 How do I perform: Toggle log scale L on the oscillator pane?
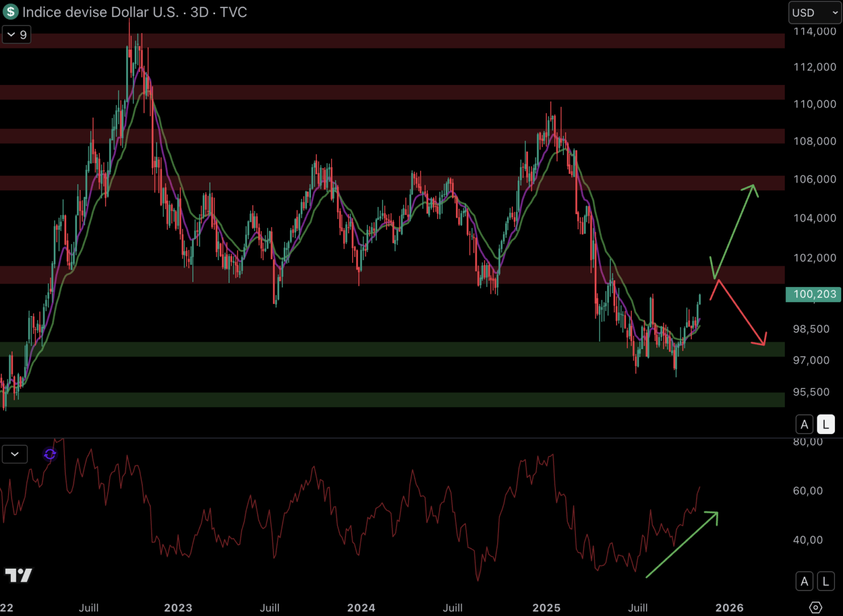coord(826,581)
